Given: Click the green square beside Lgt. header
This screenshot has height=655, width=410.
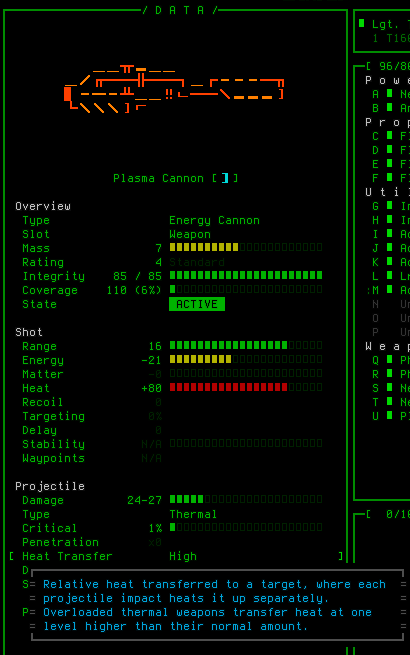Looking at the screenshot, I should pos(362,23).
